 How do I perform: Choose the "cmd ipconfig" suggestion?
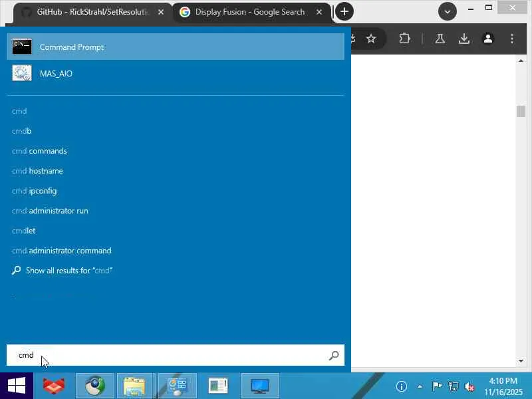click(35, 191)
